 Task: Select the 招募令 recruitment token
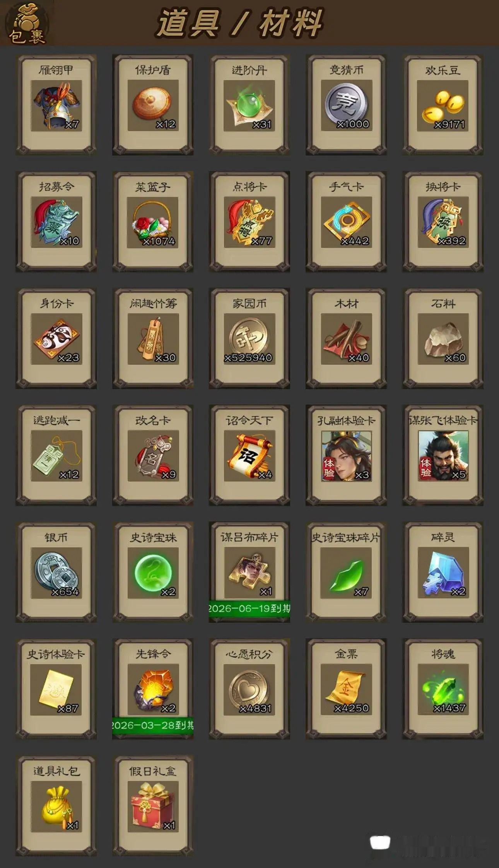[x=56, y=222]
